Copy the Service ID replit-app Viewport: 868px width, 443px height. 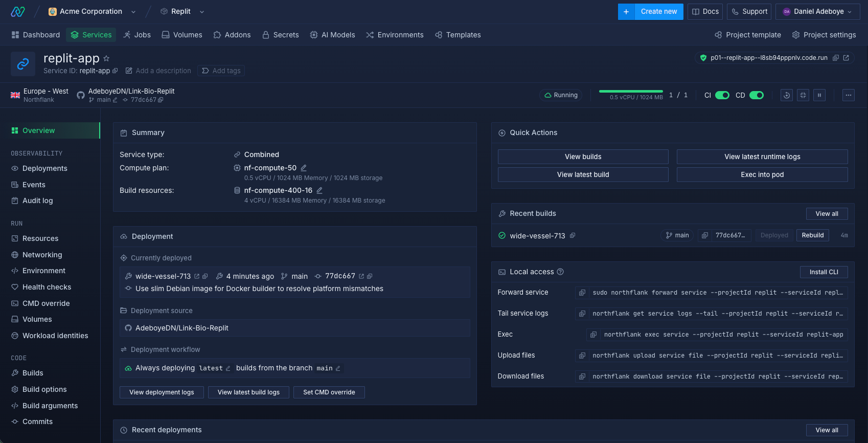click(x=115, y=71)
